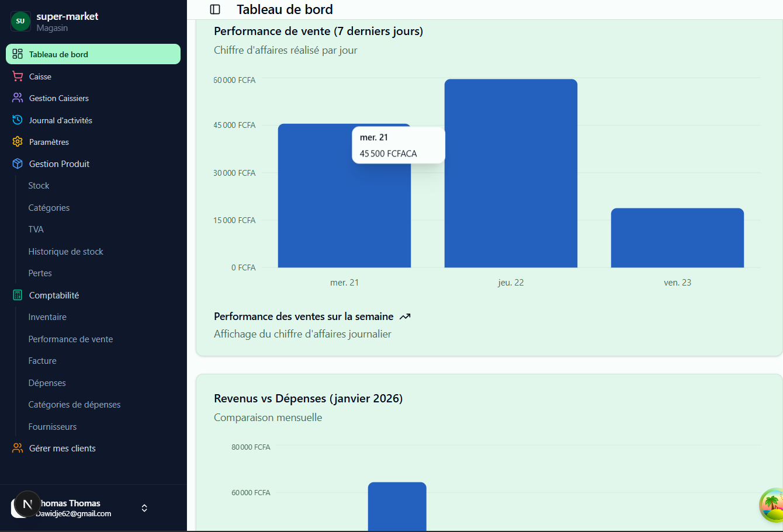
Task: Click the trend arrow next to Performance des ventes
Action: pyautogui.click(x=406, y=316)
